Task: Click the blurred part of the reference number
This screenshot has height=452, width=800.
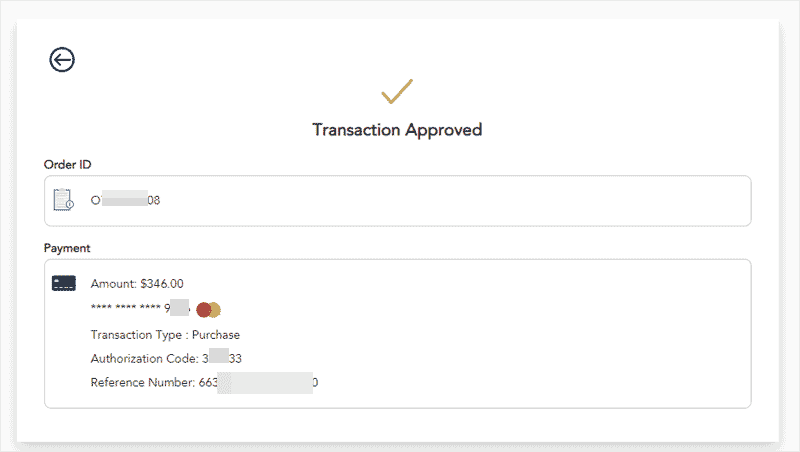Action: point(265,383)
